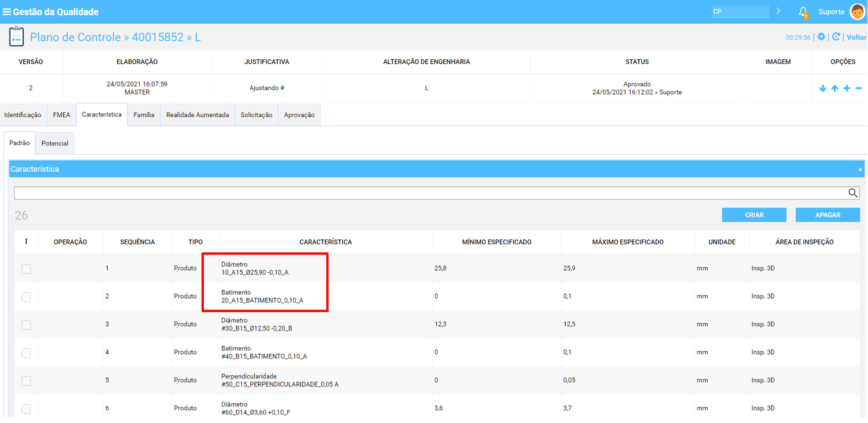Click the APAGAR button
868x423 pixels.
828,215
